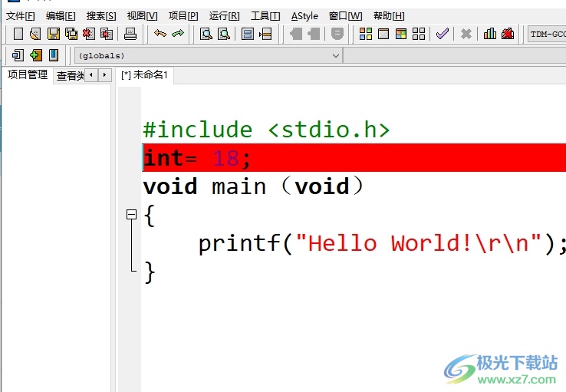Click the #include <stdio.h> line
566x392 pixels.
266,130
